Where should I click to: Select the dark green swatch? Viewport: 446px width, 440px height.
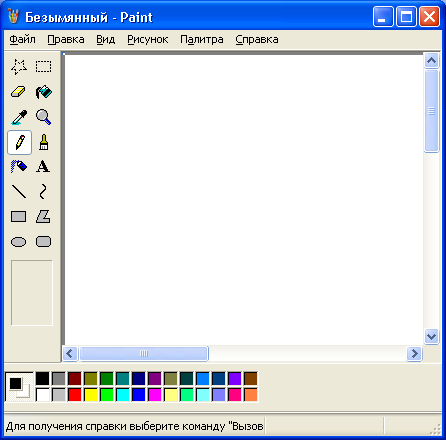tap(107, 379)
